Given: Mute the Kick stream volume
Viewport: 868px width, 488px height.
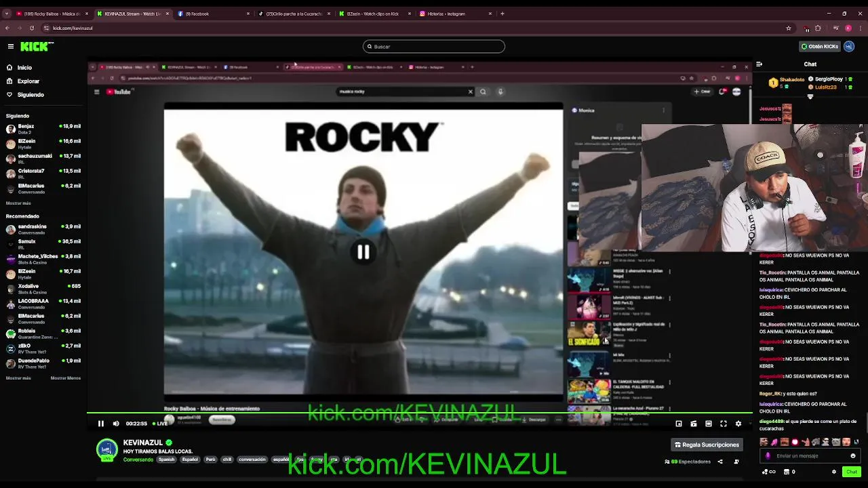Looking at the screenshot, I should pos(116,424).
